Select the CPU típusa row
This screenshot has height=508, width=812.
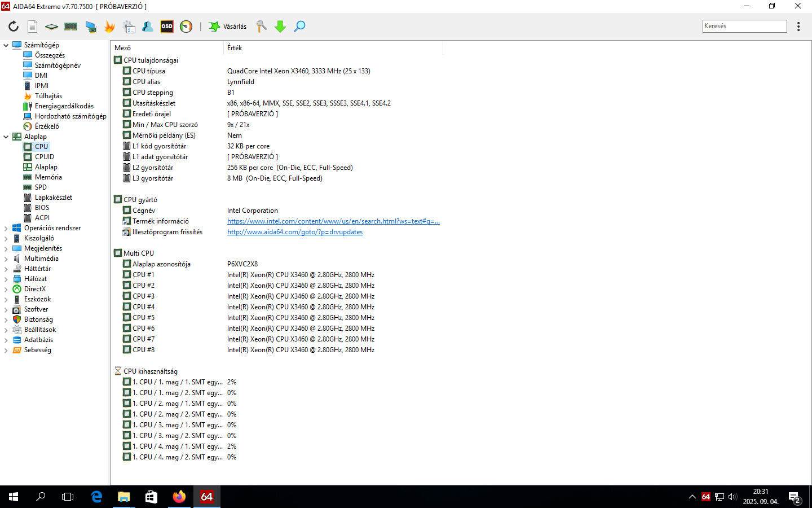pyautogui.click(x=277, y=71)
